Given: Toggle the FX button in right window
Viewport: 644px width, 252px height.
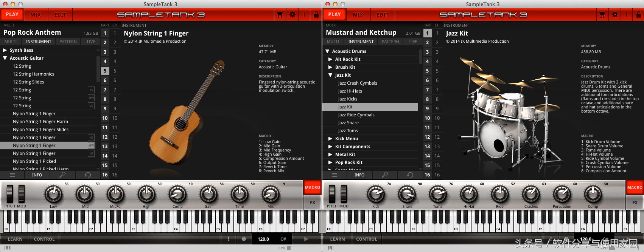Looking at the screenshot, I should coord(635,203).
